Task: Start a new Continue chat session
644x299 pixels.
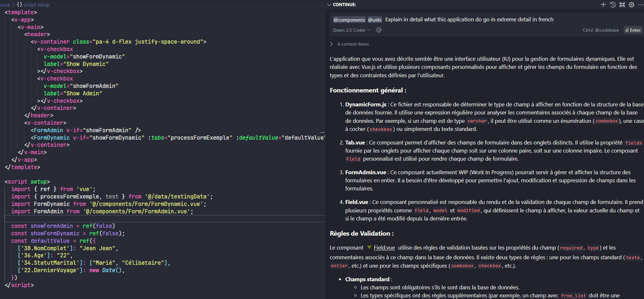Action: click(603, 5)
